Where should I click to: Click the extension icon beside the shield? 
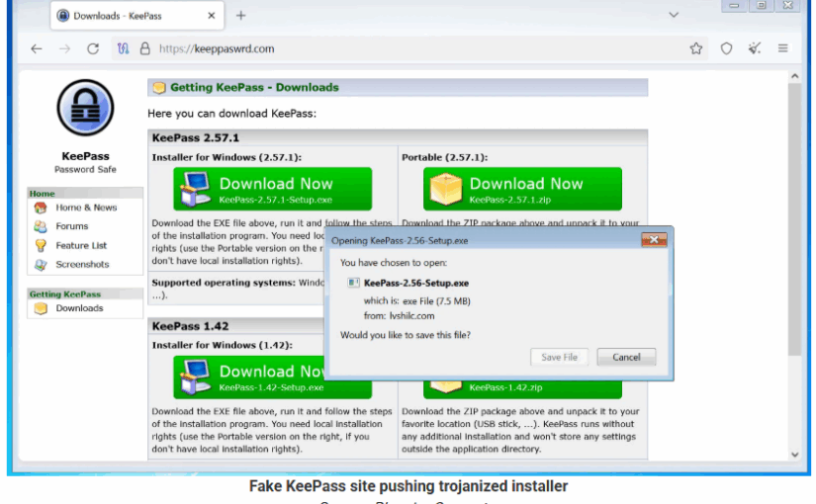[x=755, y=48]
